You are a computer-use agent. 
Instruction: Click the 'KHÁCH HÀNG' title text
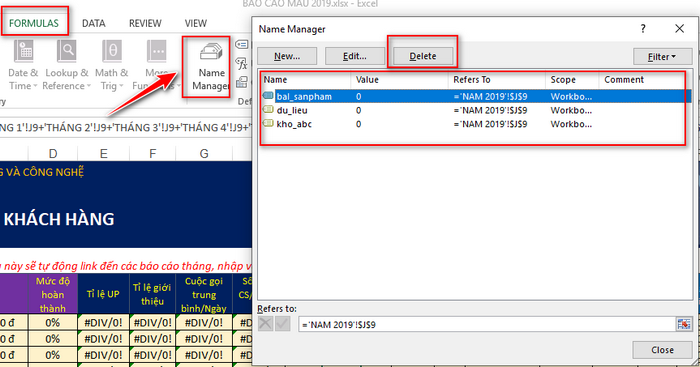[x=59, y=219]
